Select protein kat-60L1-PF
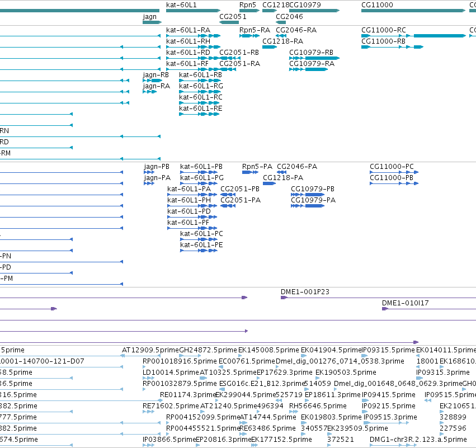 point(188,223)
